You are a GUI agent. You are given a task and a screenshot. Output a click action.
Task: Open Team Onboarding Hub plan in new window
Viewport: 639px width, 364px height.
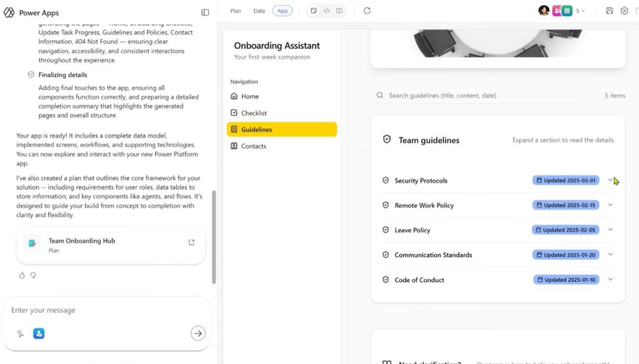pyautogui.click(x=191, y=242)
